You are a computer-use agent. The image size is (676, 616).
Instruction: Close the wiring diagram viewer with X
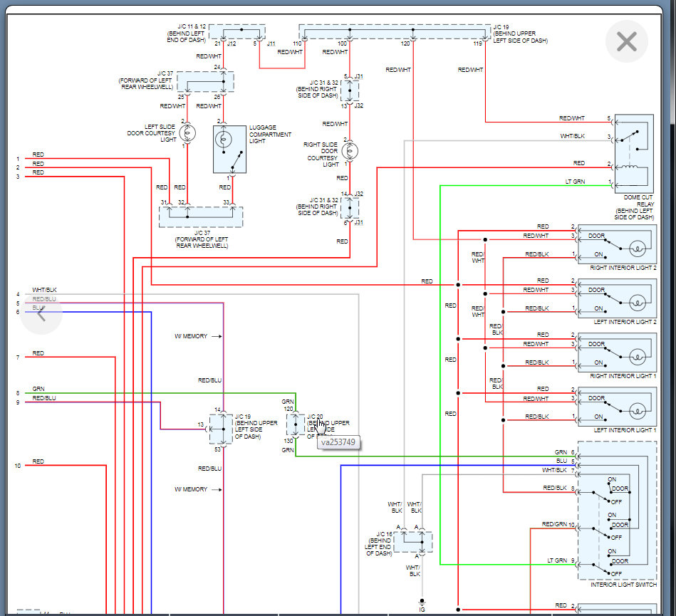pos(626,41)
